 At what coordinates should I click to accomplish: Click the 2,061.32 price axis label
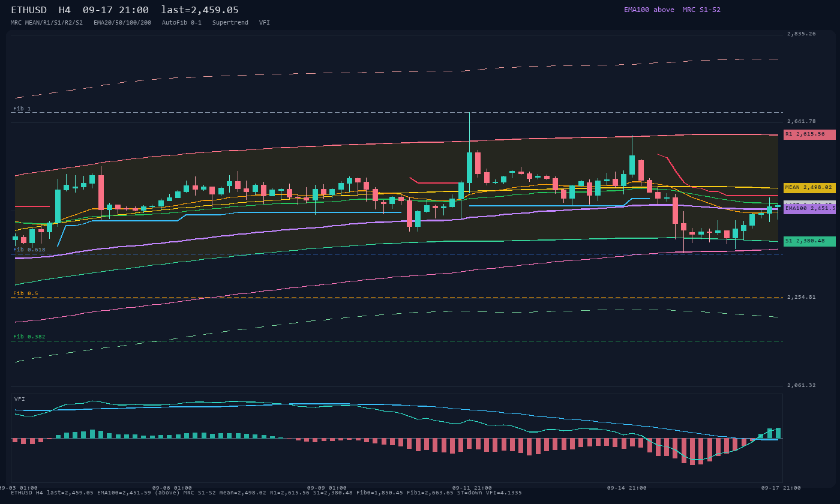coord(802,385)
